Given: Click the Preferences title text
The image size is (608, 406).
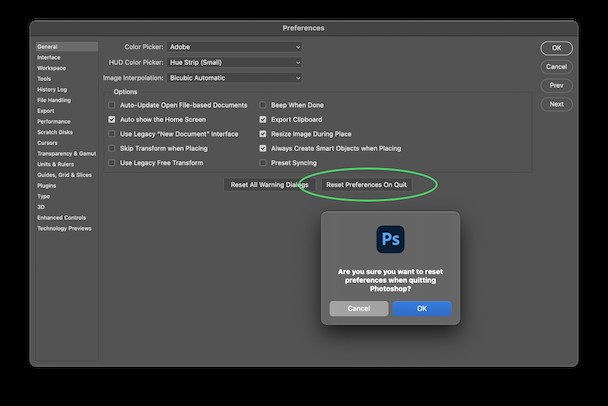Looking at the screenshot, I should 303,28.
